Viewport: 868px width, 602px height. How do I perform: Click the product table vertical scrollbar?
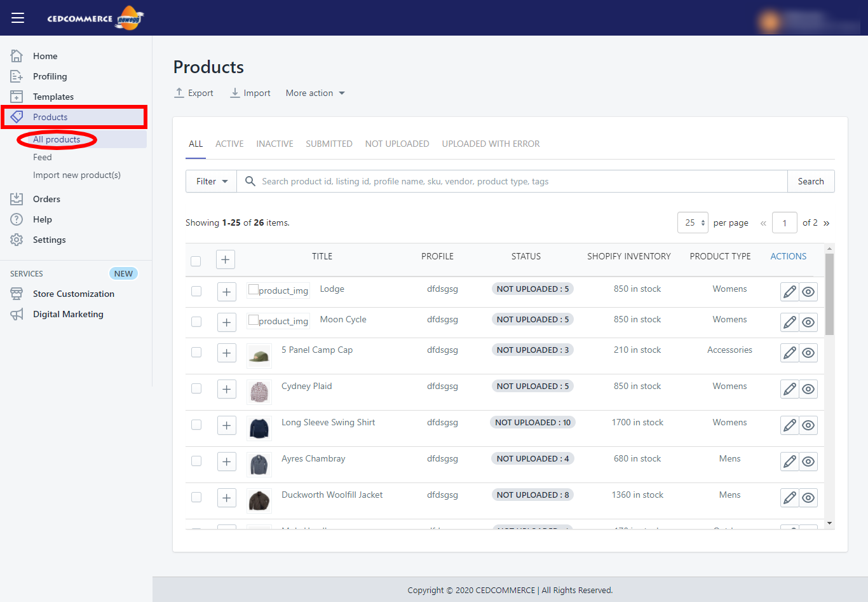pyautogui.click(x=829, y=294)
